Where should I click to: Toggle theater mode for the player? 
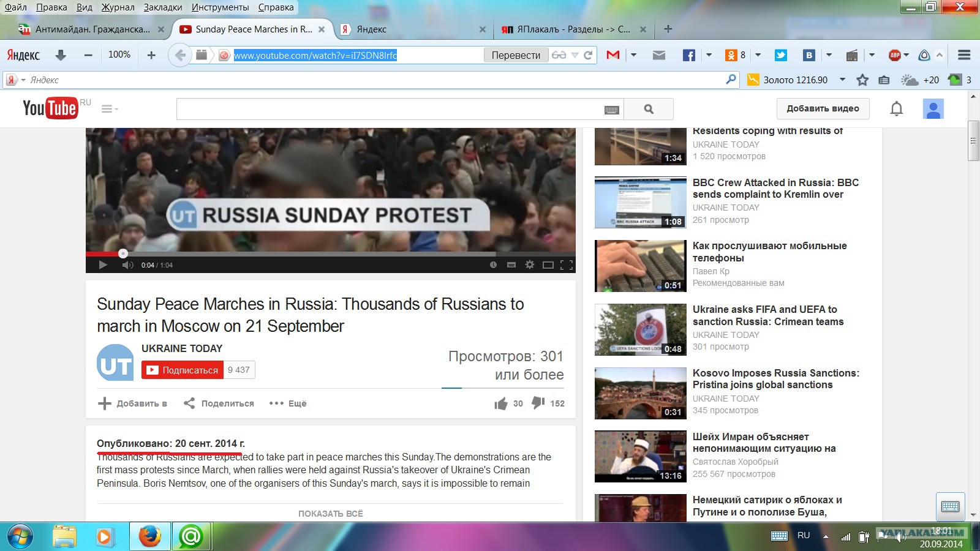point(548,264)
